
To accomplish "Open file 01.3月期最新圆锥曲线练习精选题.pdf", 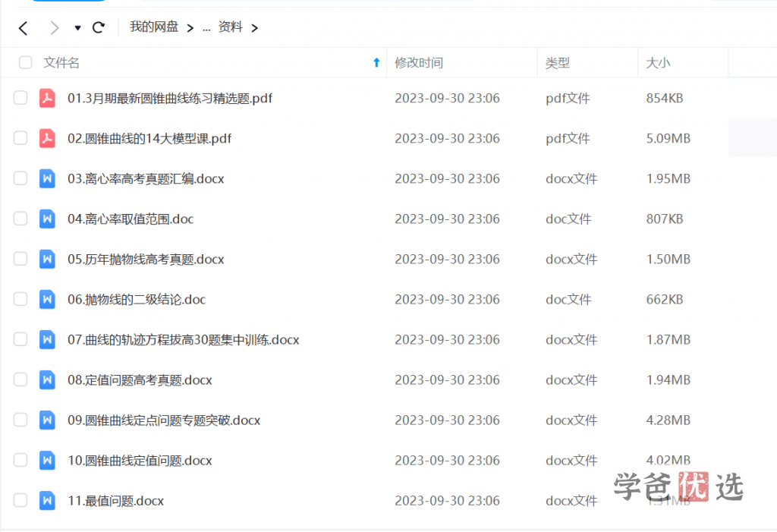I will pyautogui.click(x=170, y=98).
